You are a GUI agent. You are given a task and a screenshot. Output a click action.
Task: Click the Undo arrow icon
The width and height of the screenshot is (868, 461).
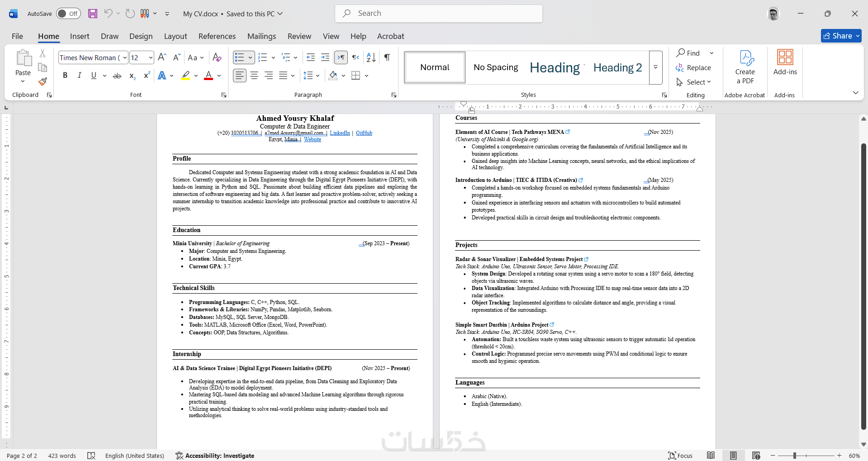108,14
